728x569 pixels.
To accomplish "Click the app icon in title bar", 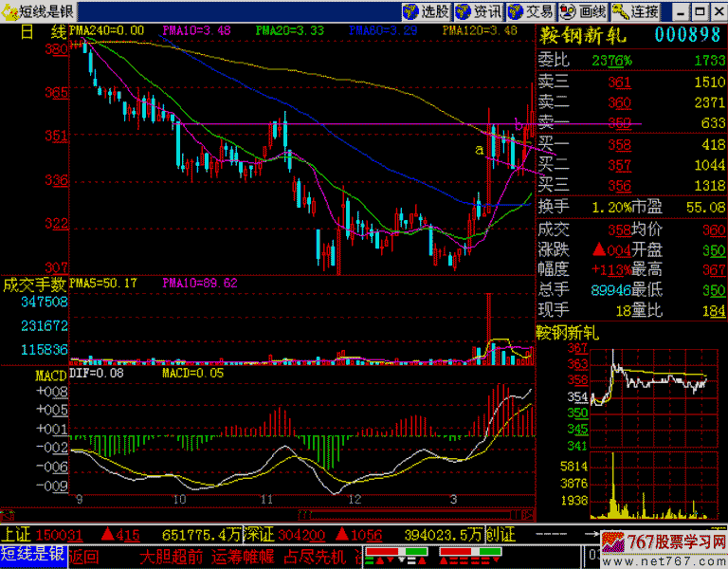I will pyautogui.click(x=9, y=11).
